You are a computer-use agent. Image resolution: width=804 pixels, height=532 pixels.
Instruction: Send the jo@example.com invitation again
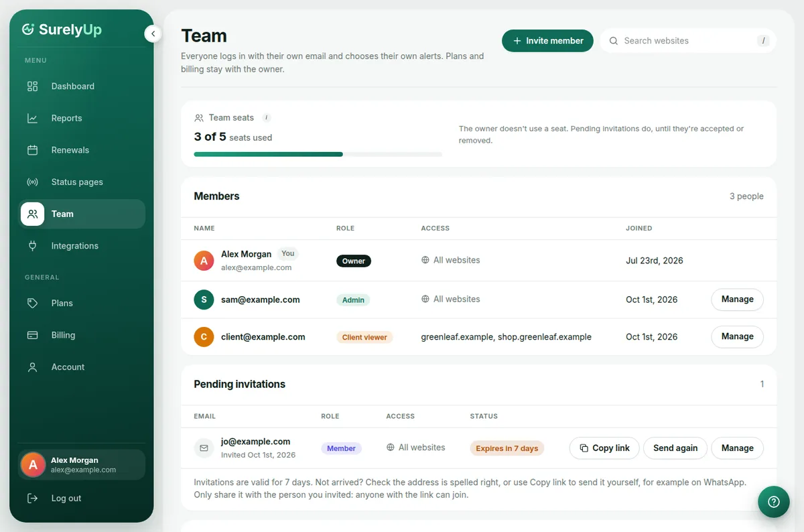pyautogui.click(x=675, y=448)
